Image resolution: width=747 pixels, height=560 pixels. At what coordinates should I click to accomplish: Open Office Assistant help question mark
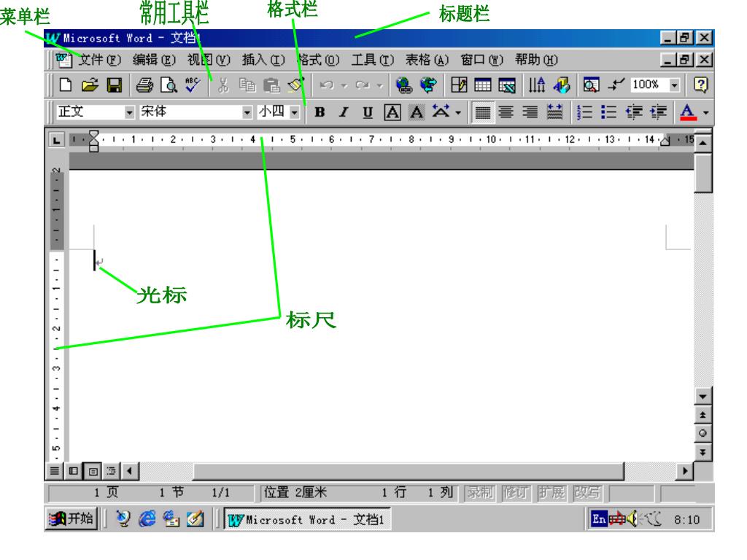tap(701, 85)
